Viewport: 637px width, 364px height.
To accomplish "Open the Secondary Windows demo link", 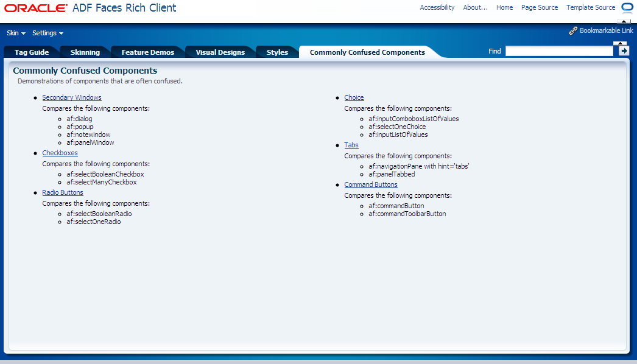I will 71,97.
